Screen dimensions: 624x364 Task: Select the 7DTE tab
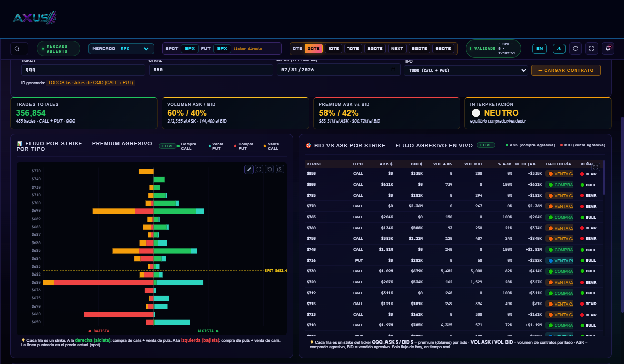[353, 49]
